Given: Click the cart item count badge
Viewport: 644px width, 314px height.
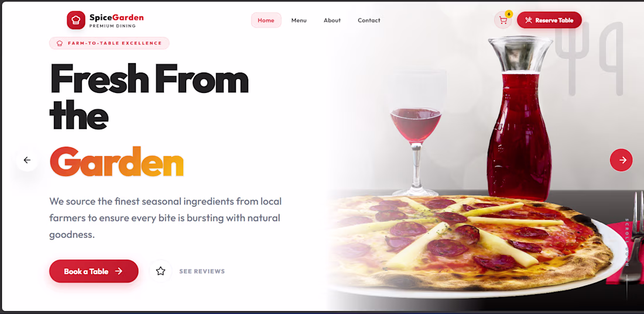Looking at the screenshot, I should point(509,14).
